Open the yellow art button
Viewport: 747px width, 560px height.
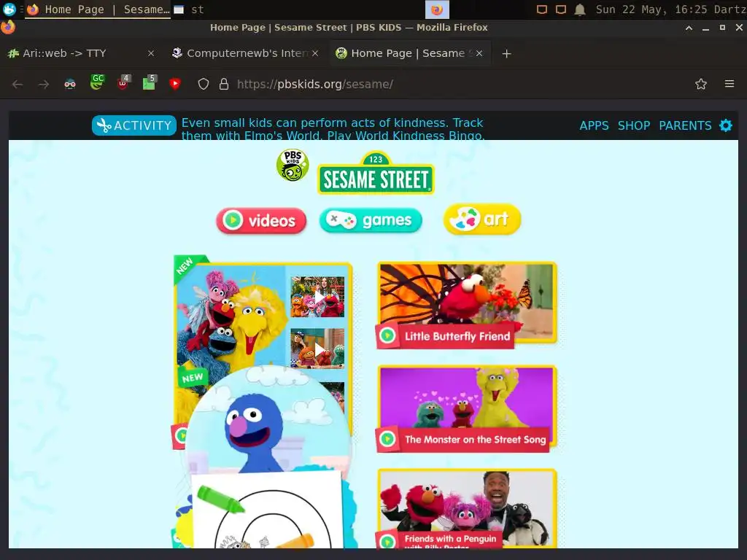482,219
